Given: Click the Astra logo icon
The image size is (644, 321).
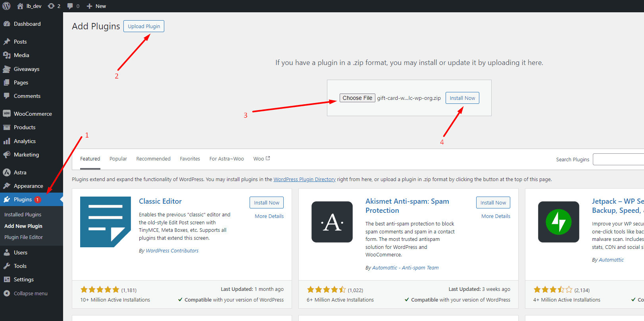Looking at the screenshot, I should click(x=7, y=172).
